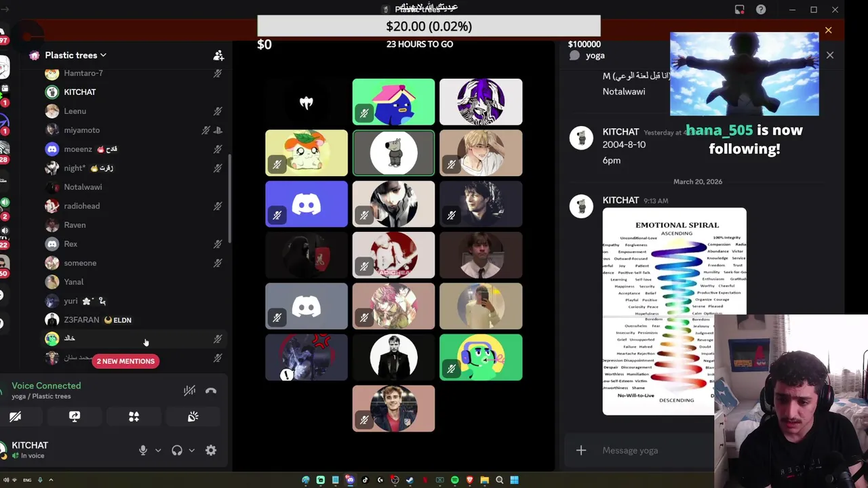Mute the microphone for KITCHAT
Screen dimensions: 868x488
pos(142,450)
